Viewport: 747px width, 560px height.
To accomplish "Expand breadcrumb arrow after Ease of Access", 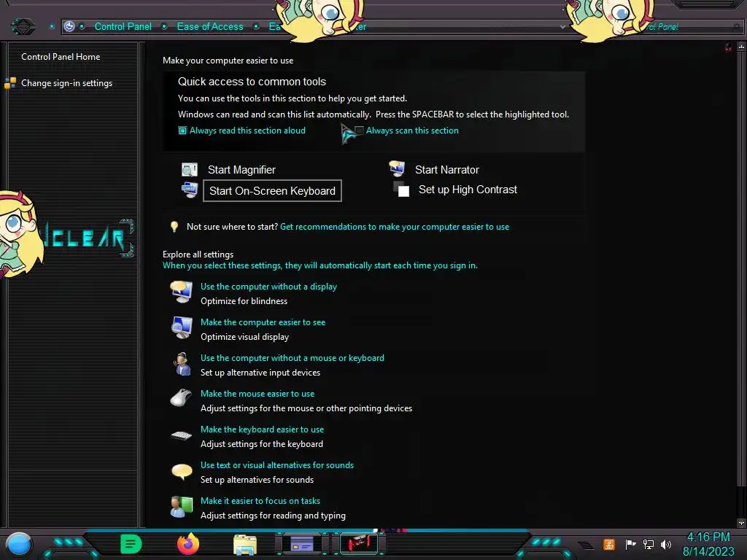I will pyautogui.click(x=256, y=26).
